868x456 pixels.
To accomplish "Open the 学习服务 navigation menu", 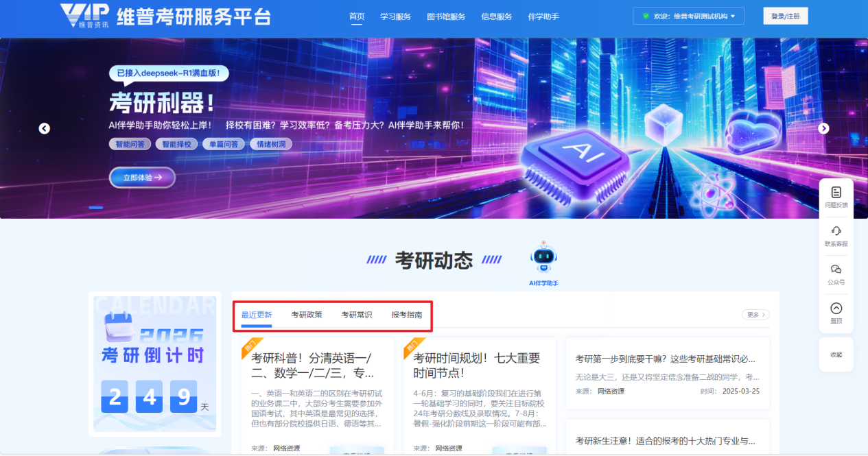I will point(395,16).
